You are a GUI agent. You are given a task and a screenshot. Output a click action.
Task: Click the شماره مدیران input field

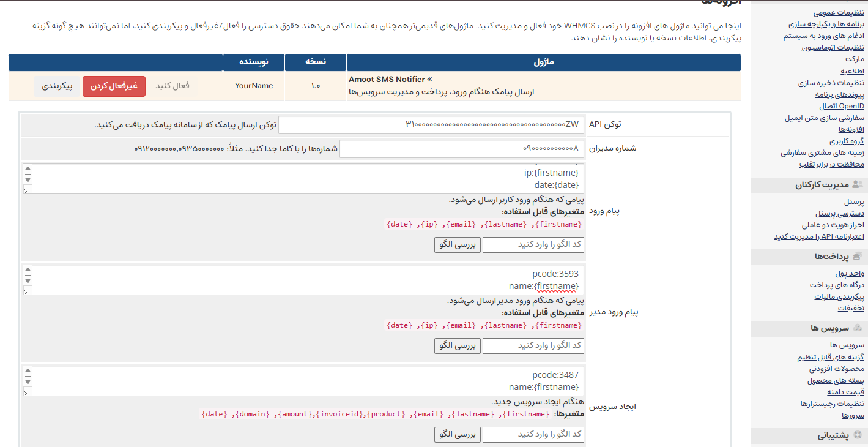[x=461, y=149]
